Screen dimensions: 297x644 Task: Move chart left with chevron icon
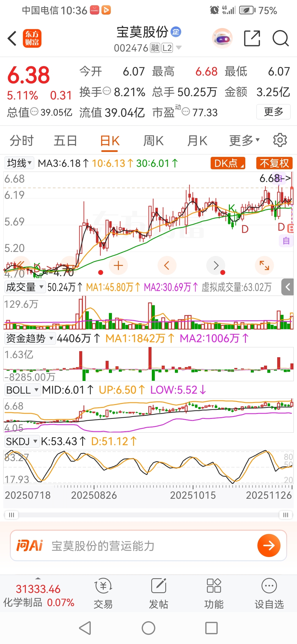click(167, 266)
